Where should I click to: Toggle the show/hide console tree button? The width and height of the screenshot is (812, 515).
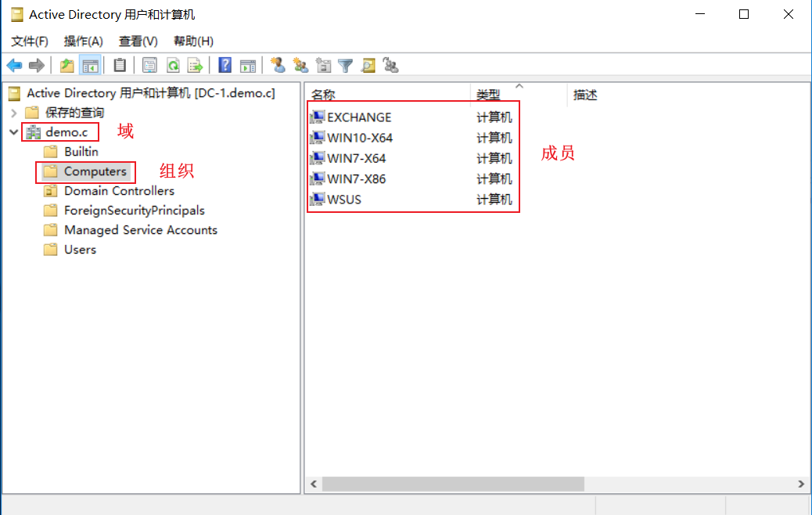click(x=90, y=66)
